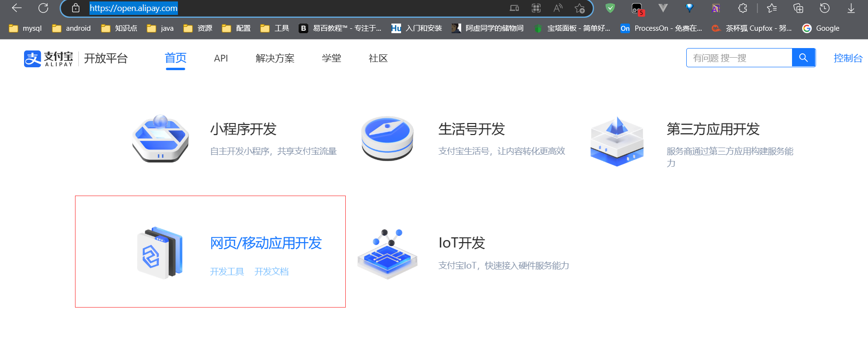Open the green shield extension
The width and height of the screenshot is (868, 346).
610,8
